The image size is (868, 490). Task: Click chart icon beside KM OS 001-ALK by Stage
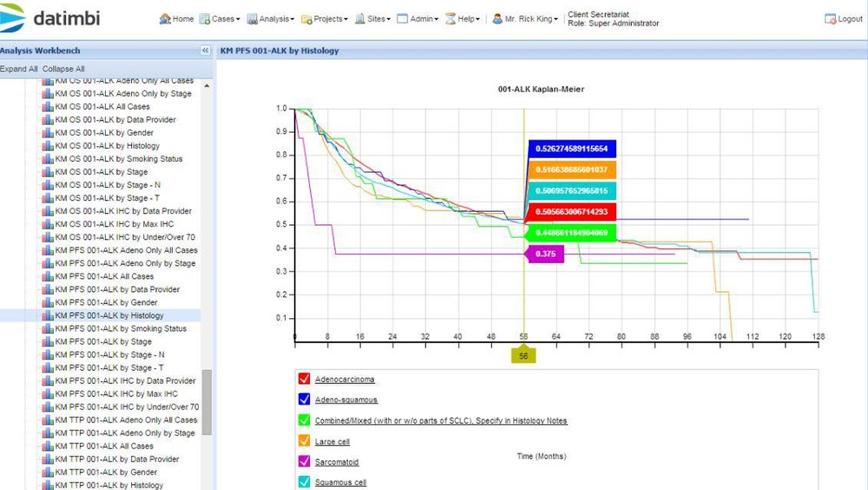tap(48, 172)
